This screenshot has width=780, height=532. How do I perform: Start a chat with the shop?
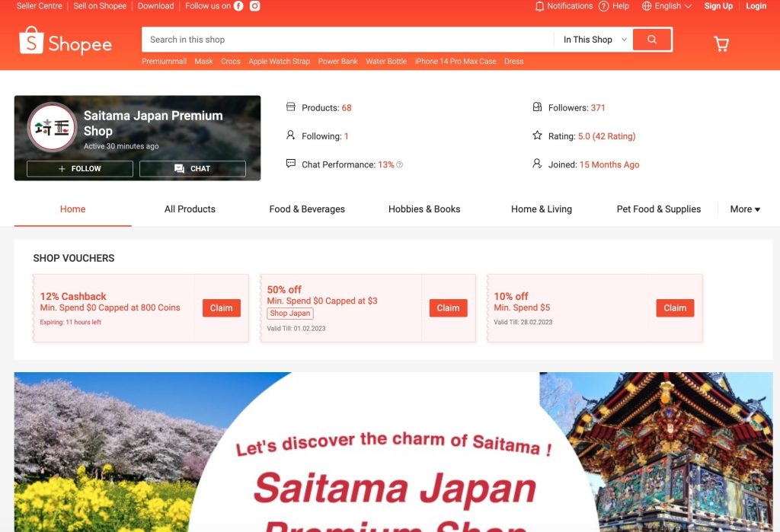[x=193, y=168]
